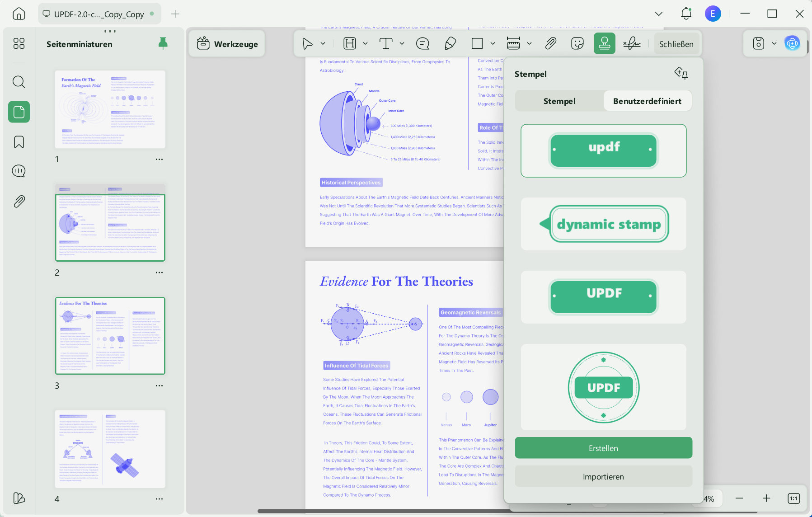Toggle the stamp tool in toolbar
The image size is (812, 517).
(x=605, y=43)
